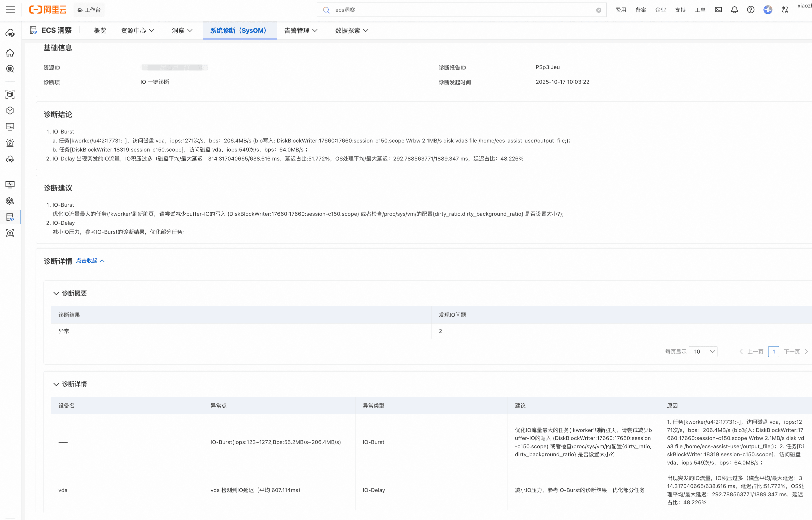
Task: Collapse the 诊断概要 section
Action: [56, 293]
